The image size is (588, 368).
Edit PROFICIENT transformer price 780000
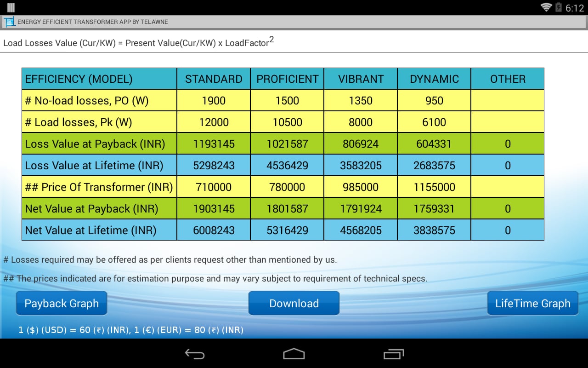point(287,187)
